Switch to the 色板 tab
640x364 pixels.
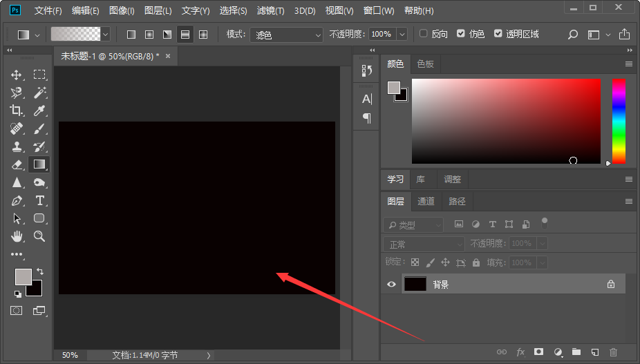[425, 64]
